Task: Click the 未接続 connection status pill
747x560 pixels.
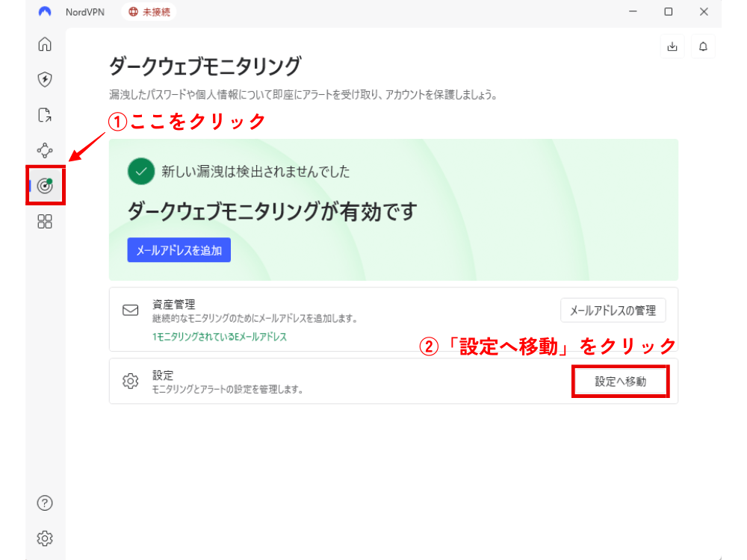Action: pos(149,12)
